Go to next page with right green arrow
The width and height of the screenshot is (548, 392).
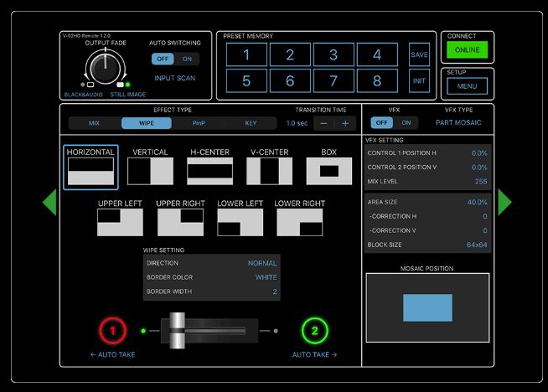click(504, 202)
